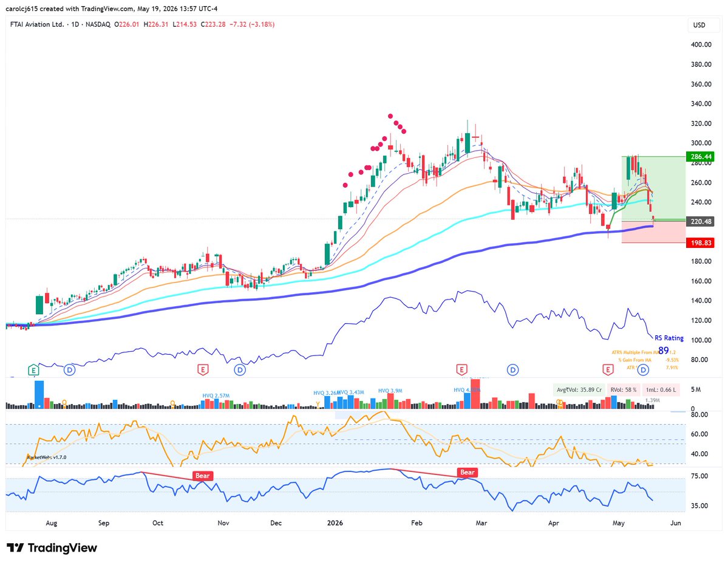The width and height of the screenshot is (728, 565).
Task: Open the dividend D marker in November
Action: point(240,371)
